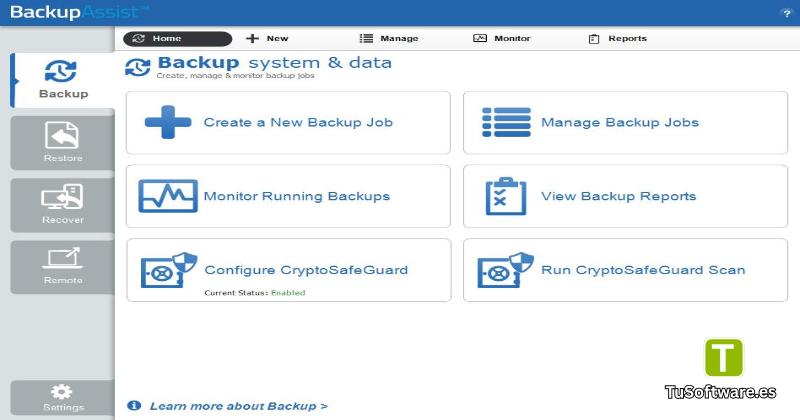Switch to the Manage tab
This screenshot has height=420, width=800.
click(x=389, y=38)
